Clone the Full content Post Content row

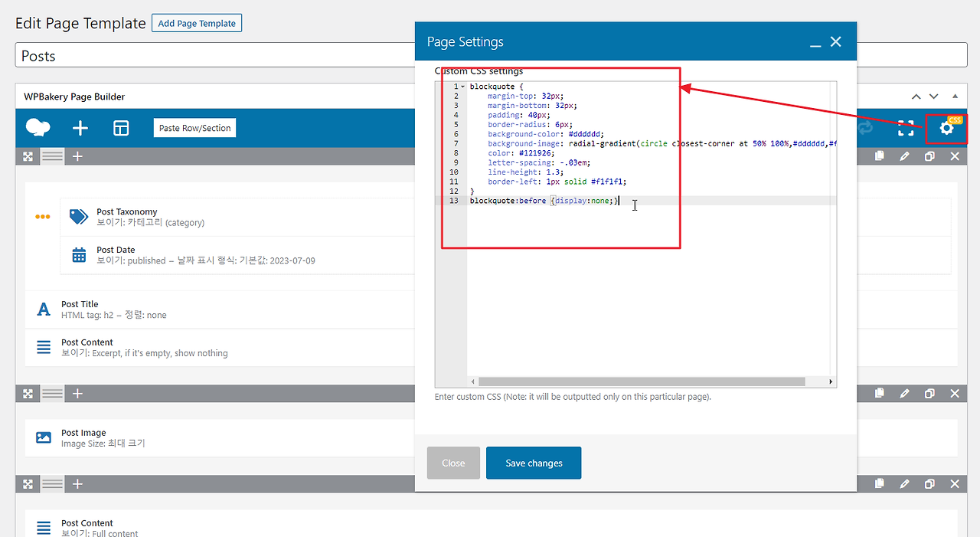click(x=929, y=484)
